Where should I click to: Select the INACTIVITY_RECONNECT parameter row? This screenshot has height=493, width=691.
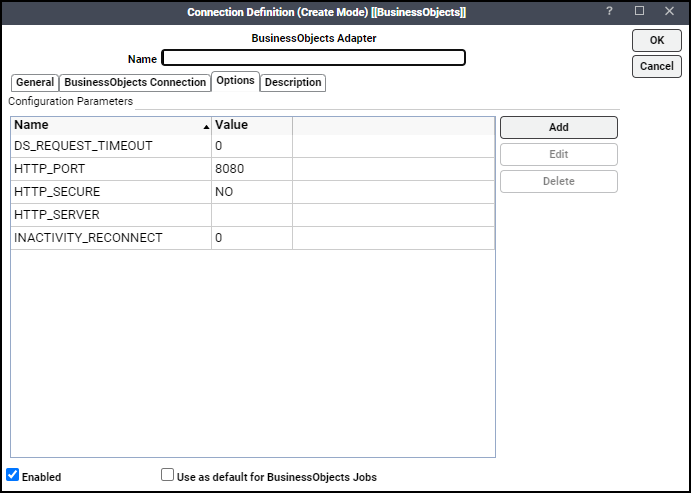pos(253,237)
